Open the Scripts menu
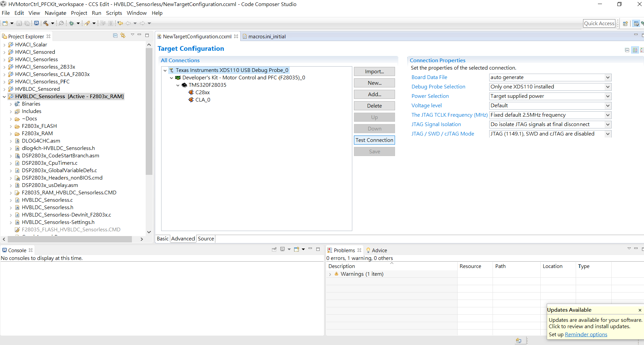The height and width of the screenshot is (345, 644). 114,13
